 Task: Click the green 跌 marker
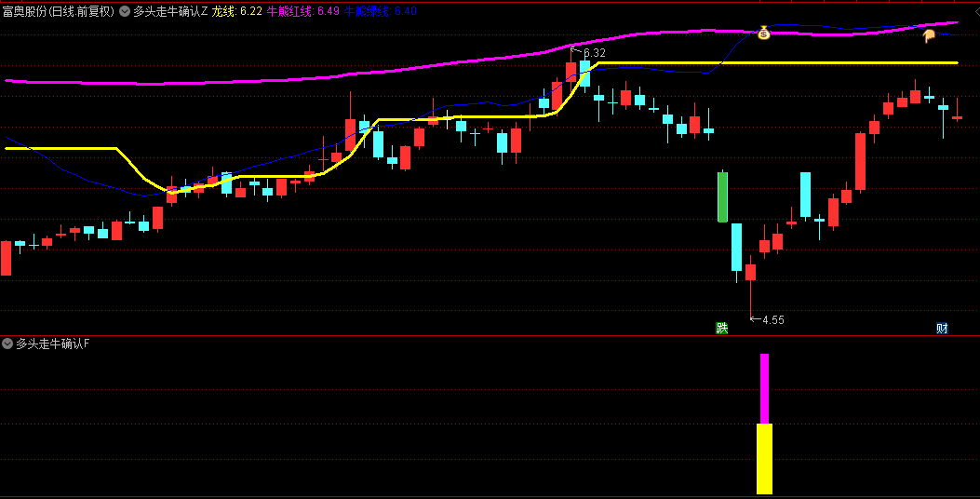pyautogui.click(x=722, y=329)
